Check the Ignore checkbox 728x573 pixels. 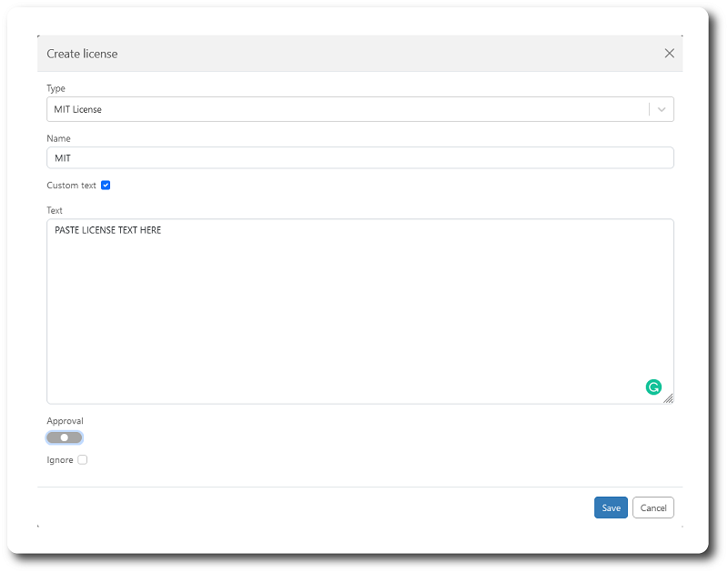82,460
